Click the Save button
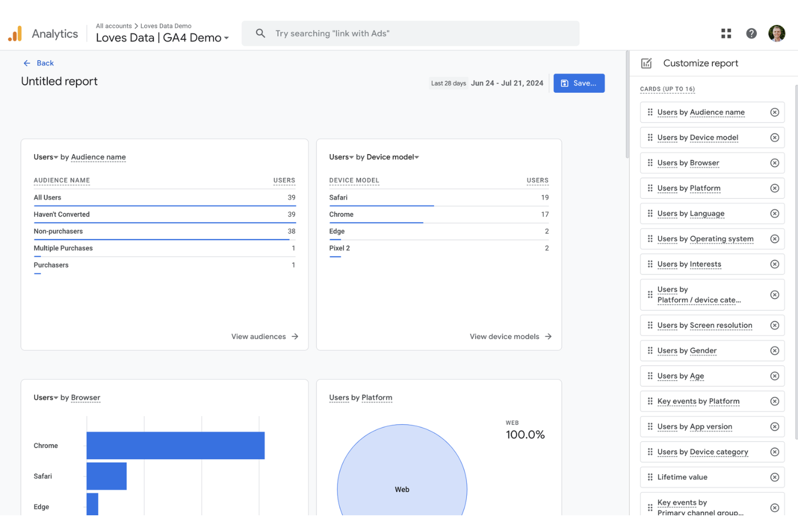The height and width of the screenshot is (532, 798). click(x=579, y=83)
